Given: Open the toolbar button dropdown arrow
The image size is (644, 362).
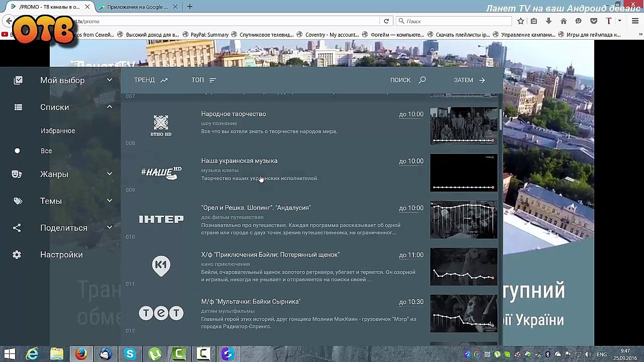Looking at the screenshot, I should [x=620, y=21].
